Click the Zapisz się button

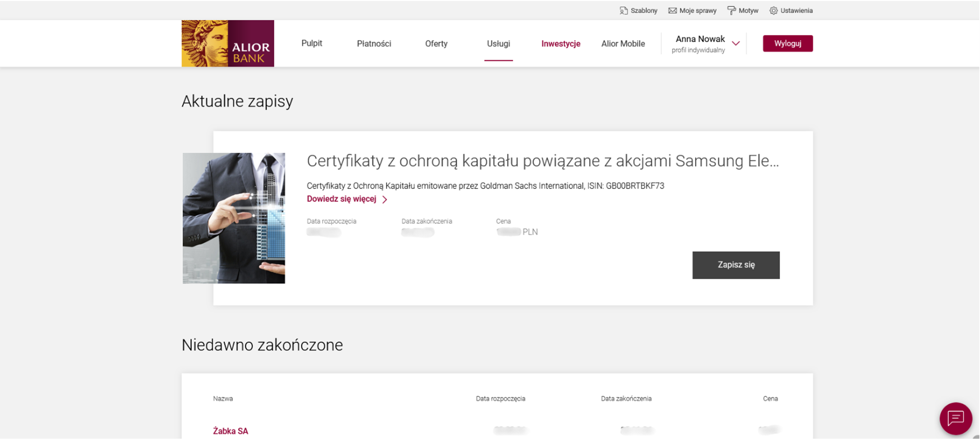pos(736,265)
